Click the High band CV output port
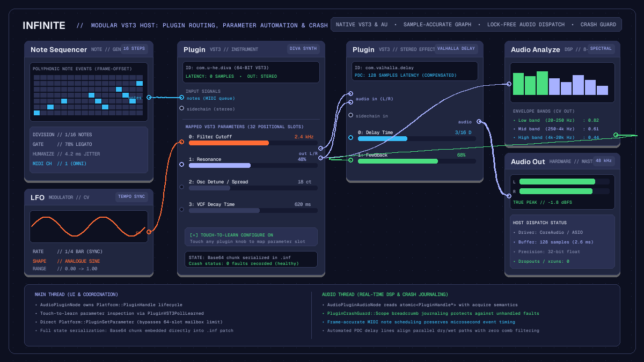 point(616,135)
